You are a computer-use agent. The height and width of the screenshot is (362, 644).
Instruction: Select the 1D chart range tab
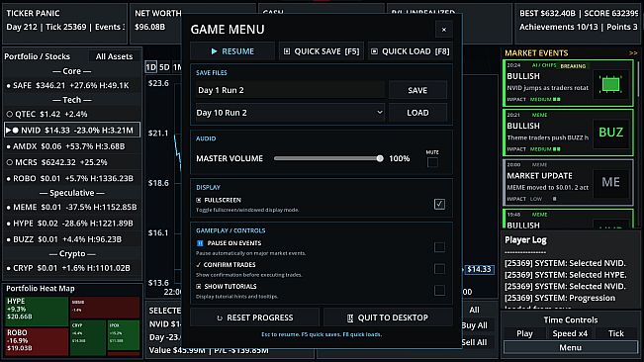pos(151,67)
